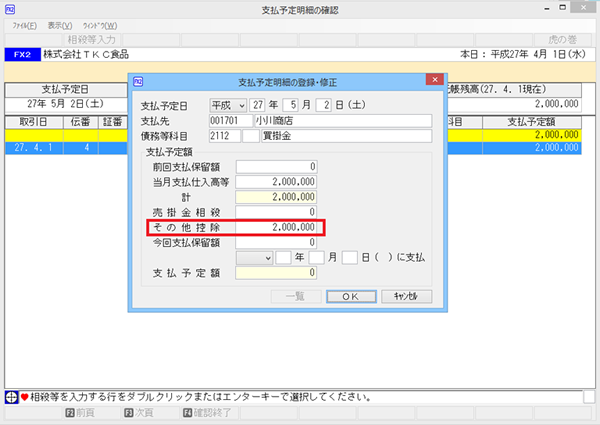Click the 前頁 function key button
The width and height of the screenshot is (600, 425).
(x=91, y=413)
